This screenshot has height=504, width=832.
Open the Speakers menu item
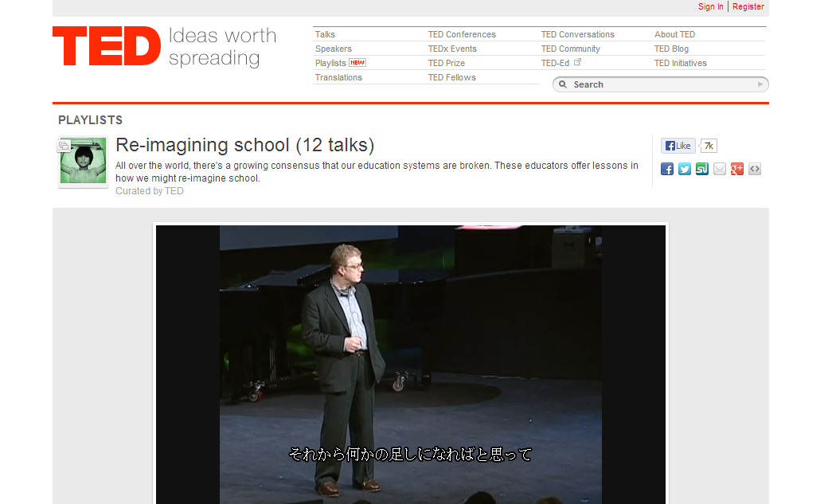(x=334, y=49)
